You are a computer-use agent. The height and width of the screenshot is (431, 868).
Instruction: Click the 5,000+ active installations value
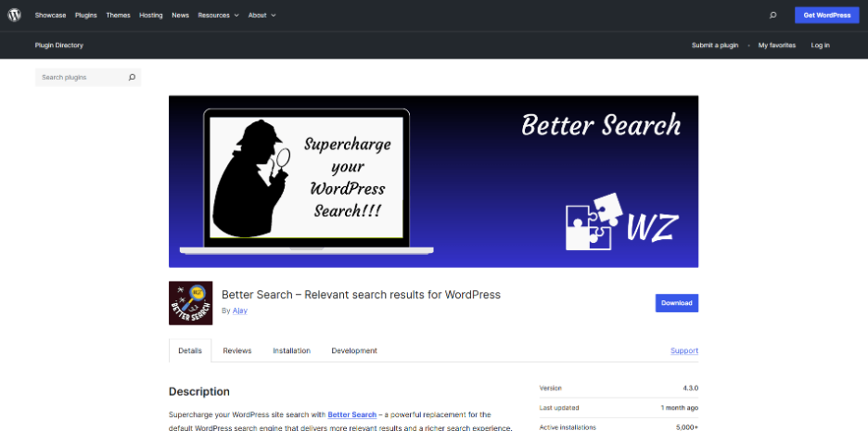(x=687, y=427)
